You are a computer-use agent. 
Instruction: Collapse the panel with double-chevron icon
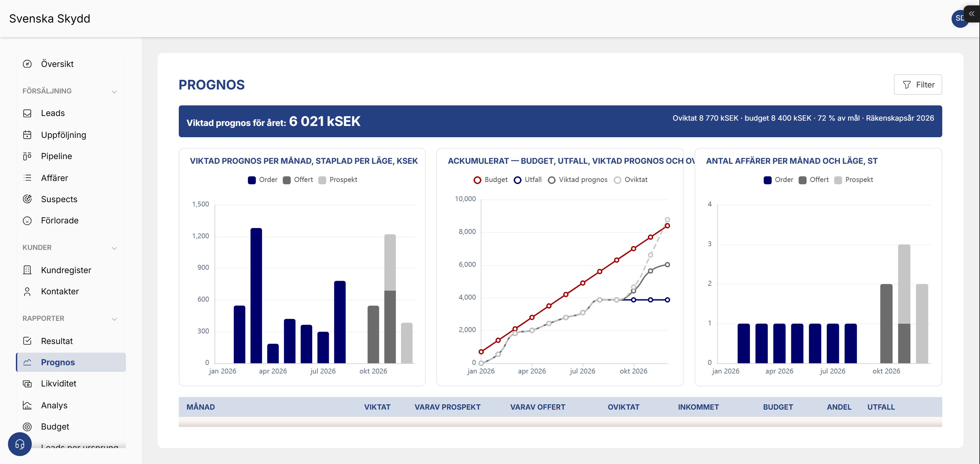click(x=972, y=14)
